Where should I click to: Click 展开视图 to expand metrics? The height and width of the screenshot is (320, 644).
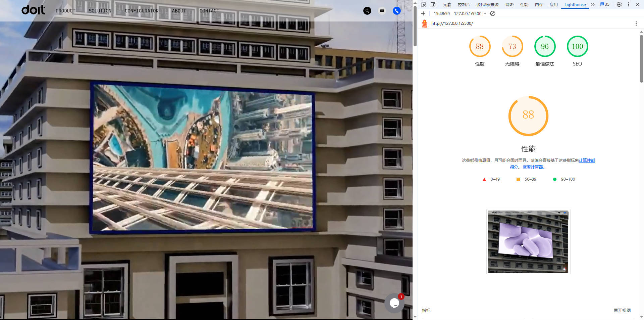pos(622,311)
